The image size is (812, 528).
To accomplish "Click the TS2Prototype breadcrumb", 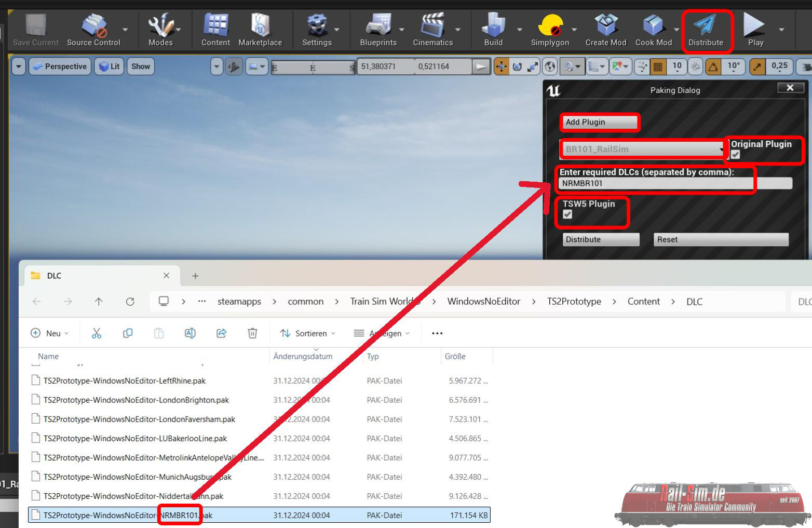I will click(574, 302).
